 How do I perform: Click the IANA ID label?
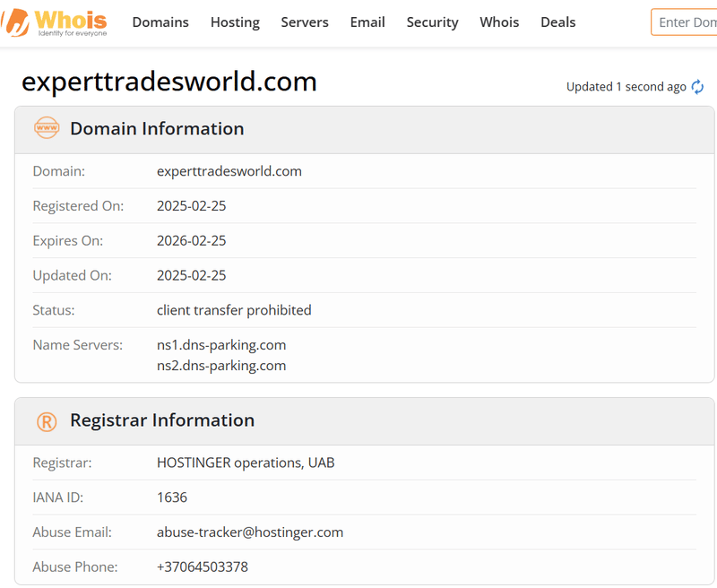click(x=58, y=497)
